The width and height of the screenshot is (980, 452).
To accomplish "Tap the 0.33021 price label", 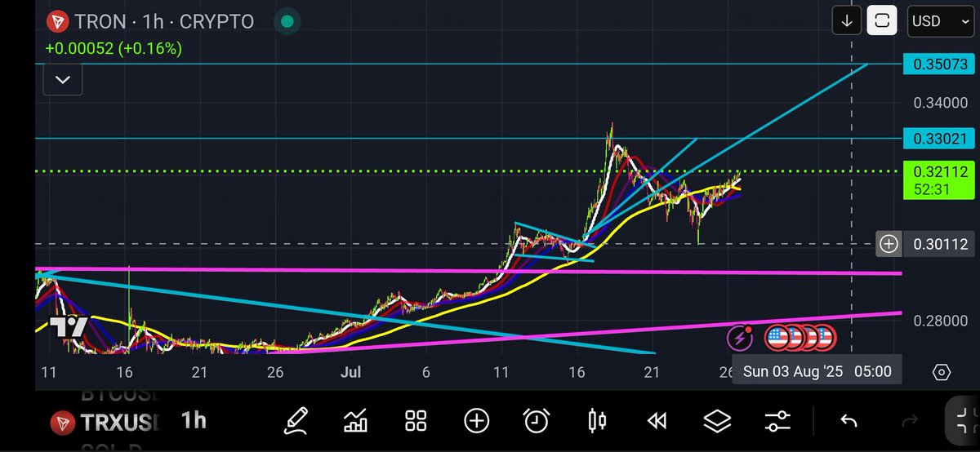I will point(940,139).
